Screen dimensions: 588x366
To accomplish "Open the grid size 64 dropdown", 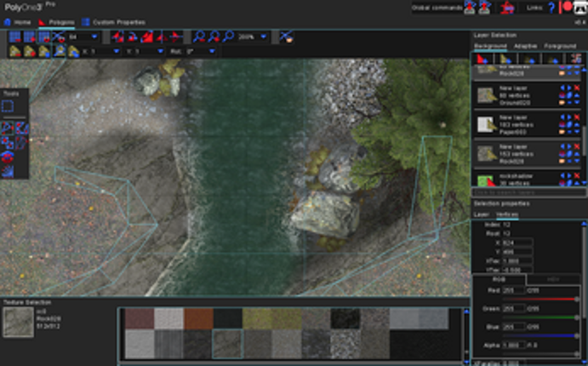I will pyautogui.click(x=93, y=37).
